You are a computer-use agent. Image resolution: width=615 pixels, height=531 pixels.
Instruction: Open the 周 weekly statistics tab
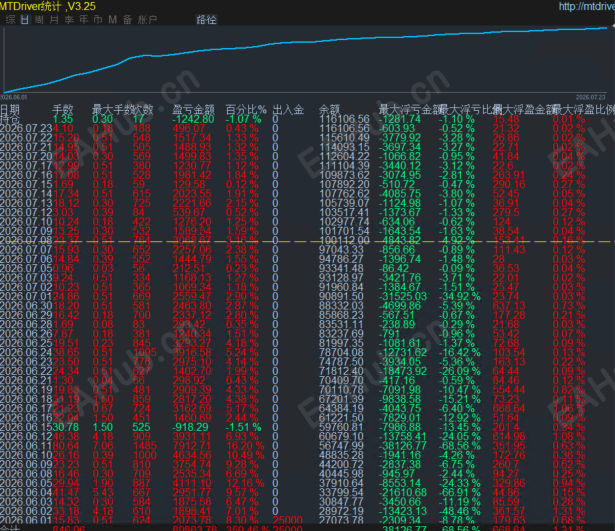39,20
